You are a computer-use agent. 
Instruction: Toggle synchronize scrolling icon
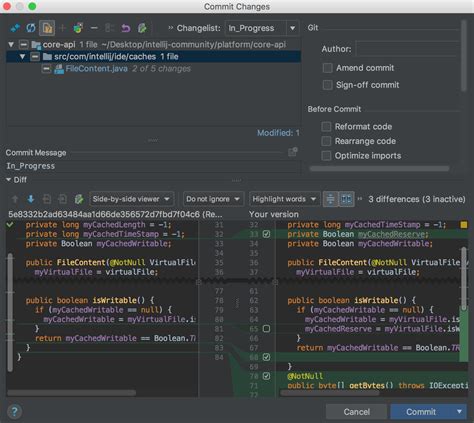coord(346,199)
